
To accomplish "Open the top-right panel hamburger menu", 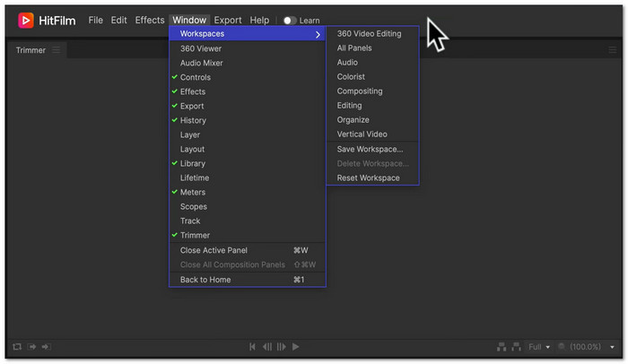I will pos(613,50).
